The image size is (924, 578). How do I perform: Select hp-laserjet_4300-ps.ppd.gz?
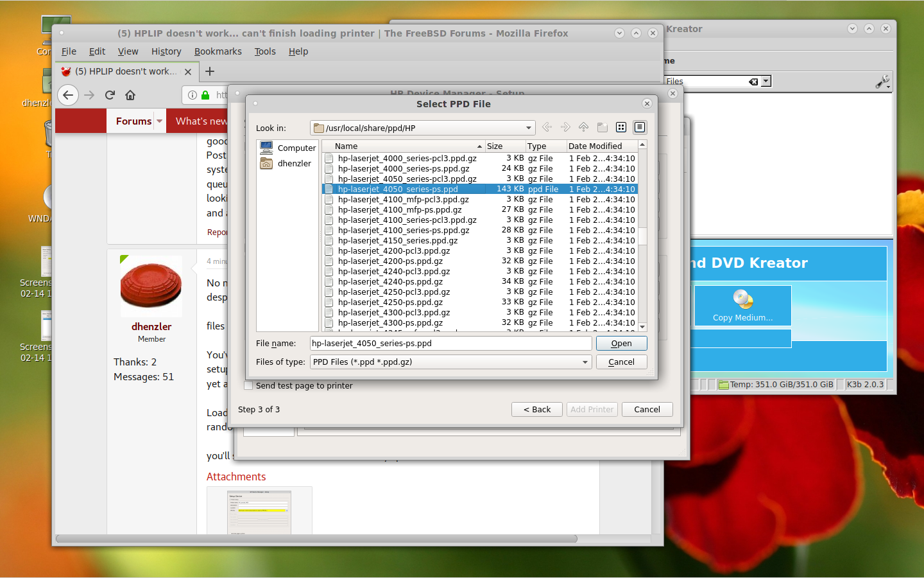pos(390,322)
